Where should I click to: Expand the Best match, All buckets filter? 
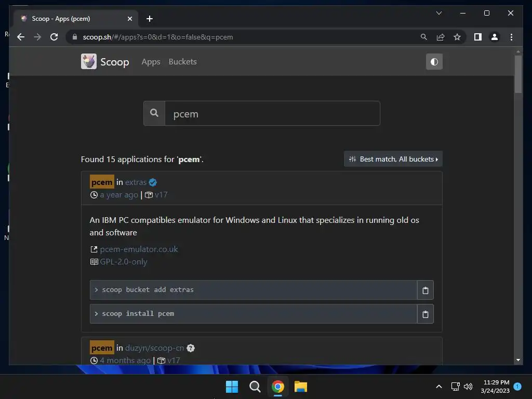pyautogui.click(x=393, y=159)
